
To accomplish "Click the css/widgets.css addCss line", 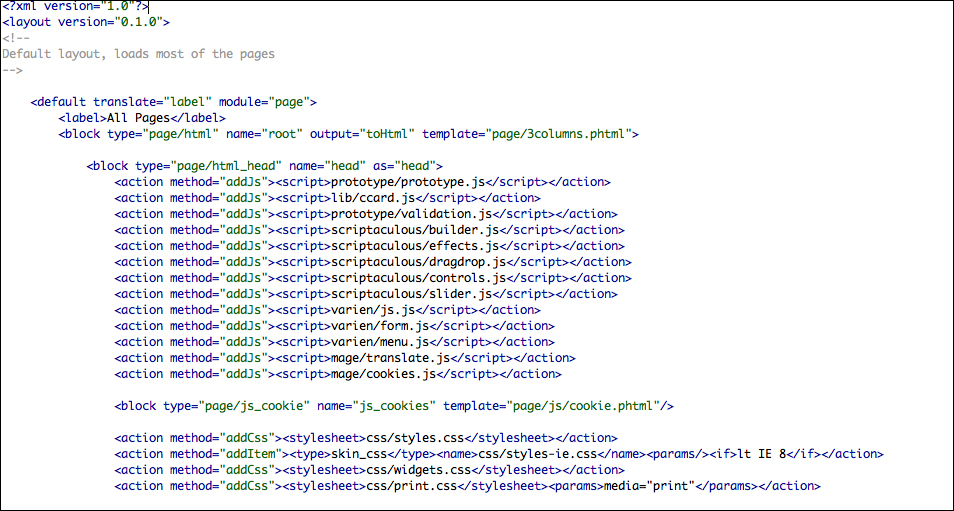I will 369,470.
